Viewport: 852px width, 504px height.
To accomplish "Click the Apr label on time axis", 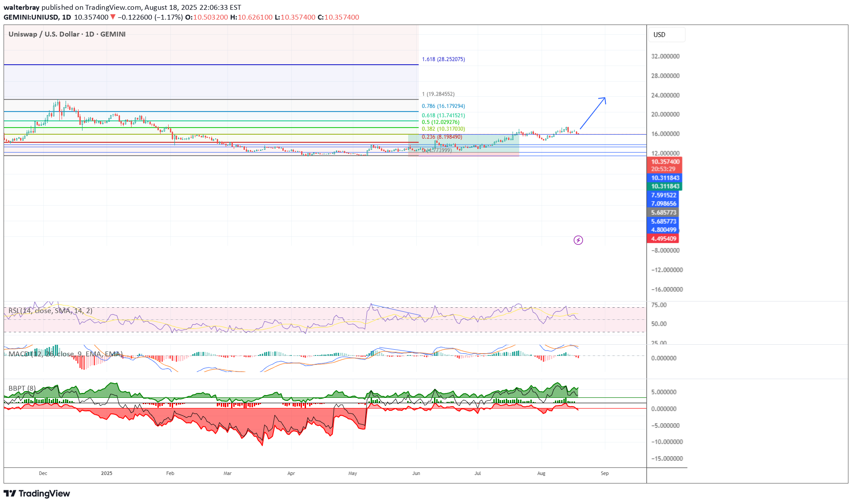I will 291,473.
